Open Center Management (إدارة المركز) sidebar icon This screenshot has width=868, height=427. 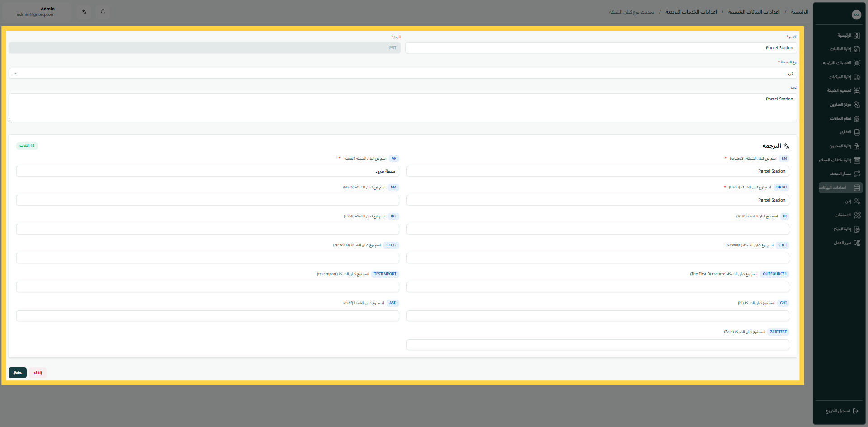857,230
